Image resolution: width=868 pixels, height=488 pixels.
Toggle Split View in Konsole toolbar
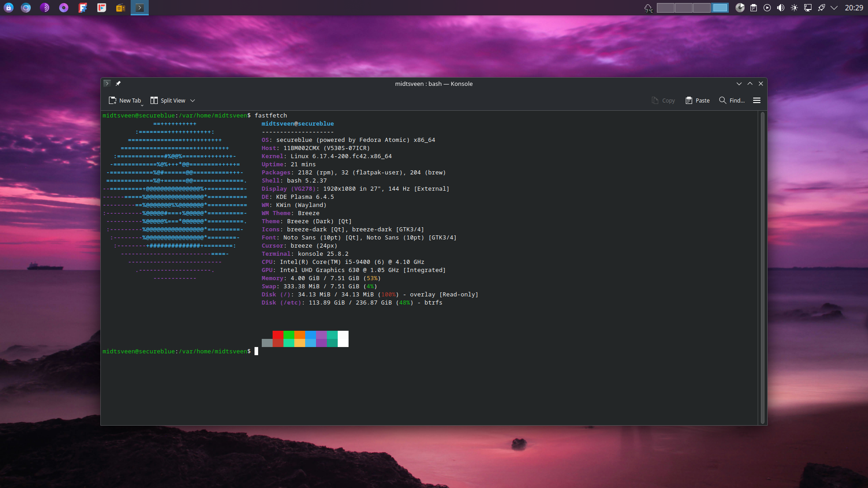pyautogui.click(x=168, y=100)
